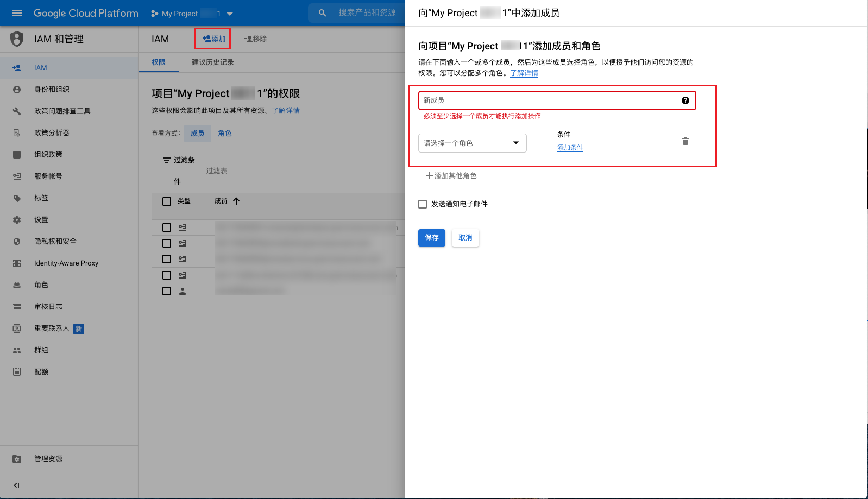Delete the role row with trash icon
Image resolution: width=868 pixels, height=499 pixels.
tap(685, 141)
